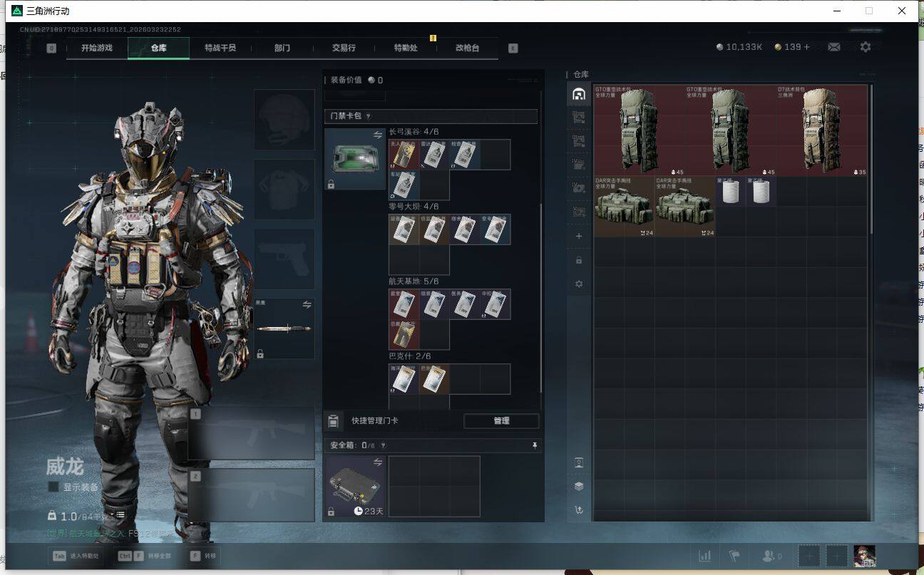Click the 转移全部 shortcut button

pos(143,556)
